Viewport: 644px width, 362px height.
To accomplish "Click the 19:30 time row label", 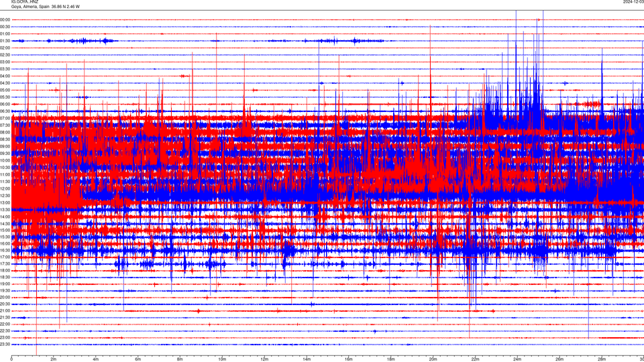I will [5, 290].
